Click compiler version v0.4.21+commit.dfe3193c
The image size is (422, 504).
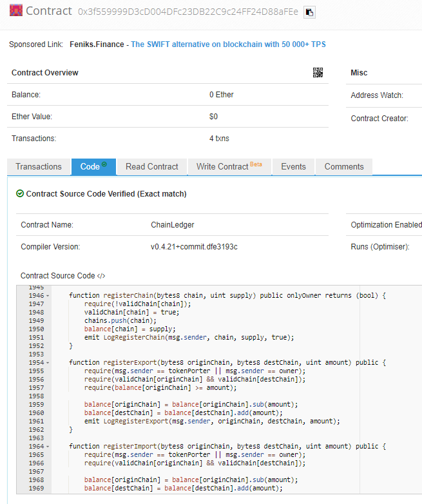(194, 247)
